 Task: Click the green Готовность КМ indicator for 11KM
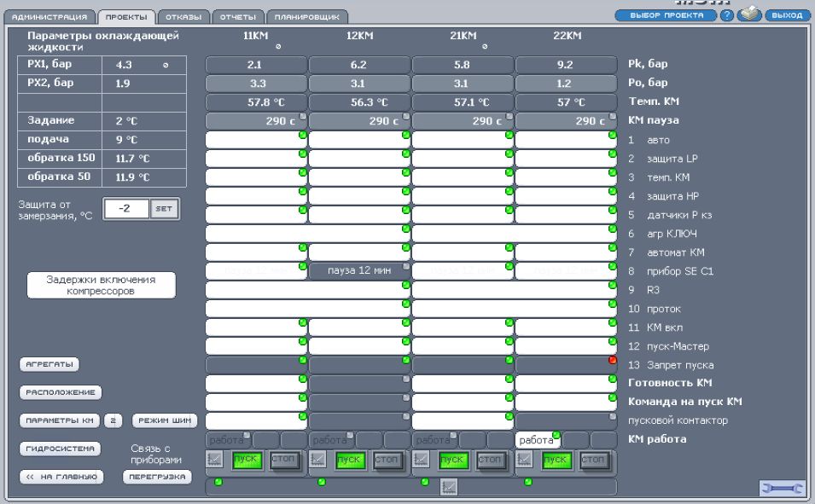tap(302, 379)
